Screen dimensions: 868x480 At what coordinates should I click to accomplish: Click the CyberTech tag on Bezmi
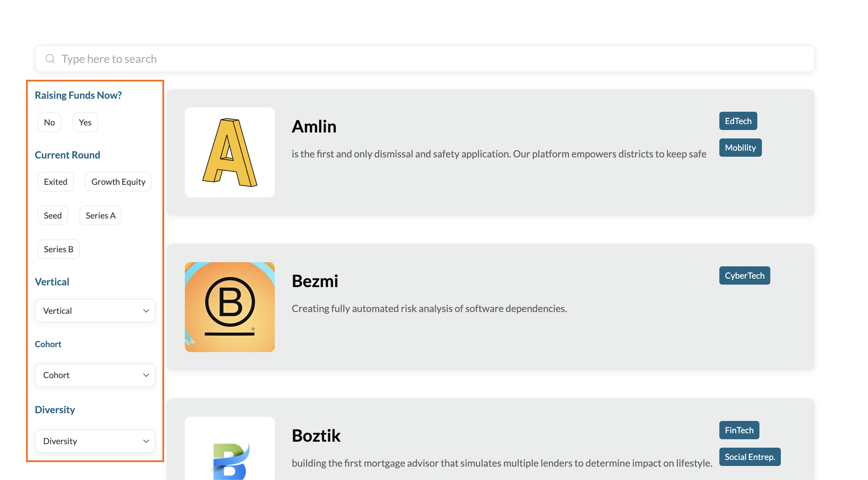745,275
